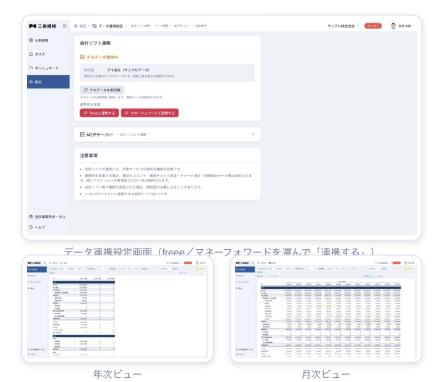The height and width of the screenshot is (382, 444).
Task: Collapse the sidebar with the panel toggle icon
Action: (65, 26)
